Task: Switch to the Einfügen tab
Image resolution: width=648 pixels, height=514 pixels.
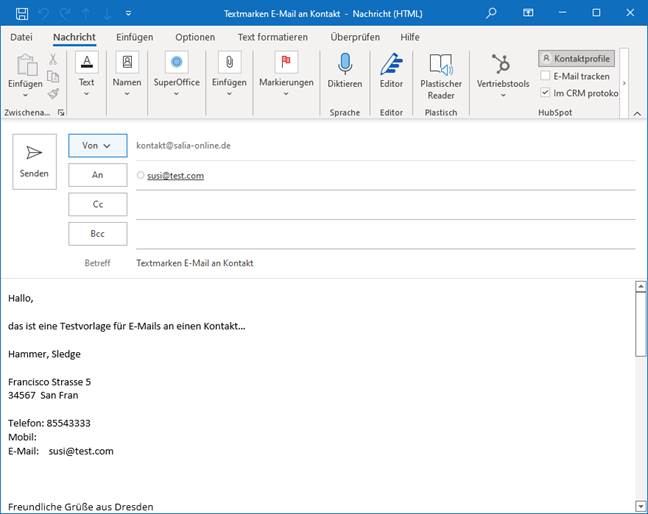Action: pos(134,37)
